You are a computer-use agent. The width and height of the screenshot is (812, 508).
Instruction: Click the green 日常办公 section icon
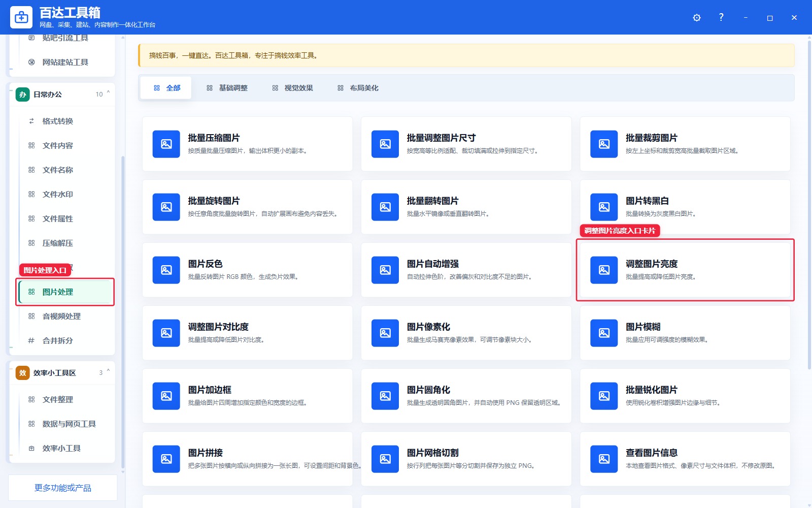(x=23, y=94)
